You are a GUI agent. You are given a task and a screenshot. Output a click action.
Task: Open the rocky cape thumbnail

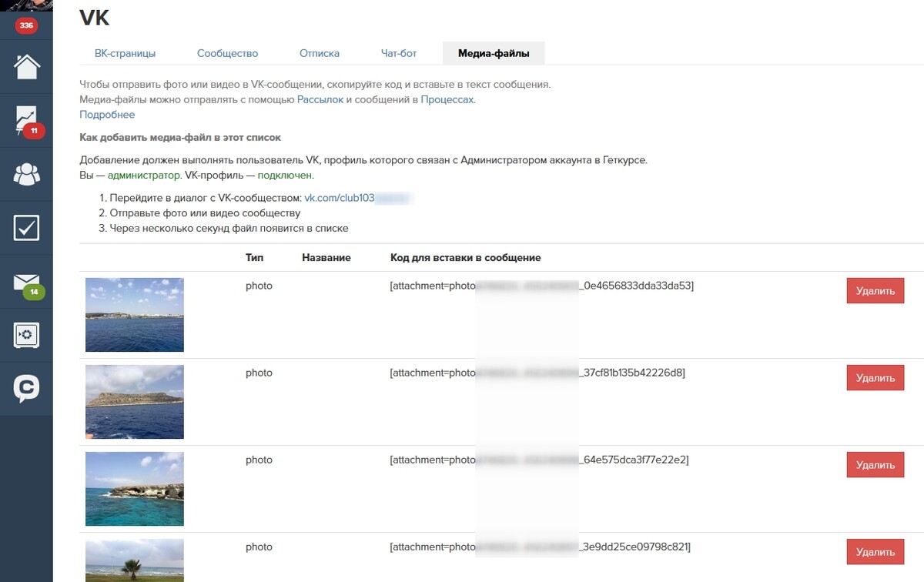click(135, 402)
